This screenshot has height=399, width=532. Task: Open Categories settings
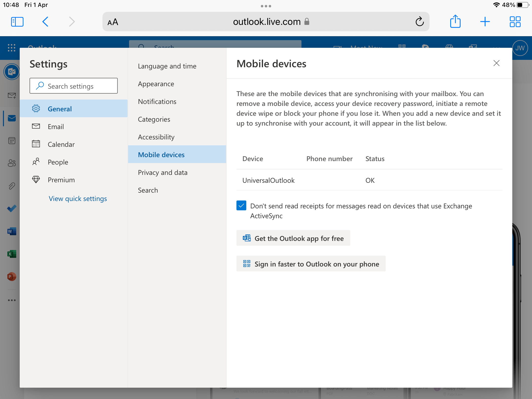tap(177, 119)
